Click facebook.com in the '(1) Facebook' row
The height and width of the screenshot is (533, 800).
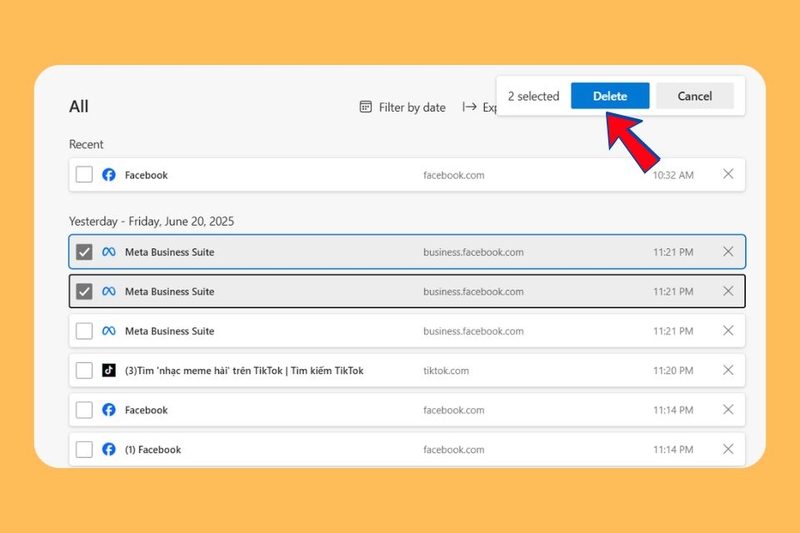pos(454,449)
